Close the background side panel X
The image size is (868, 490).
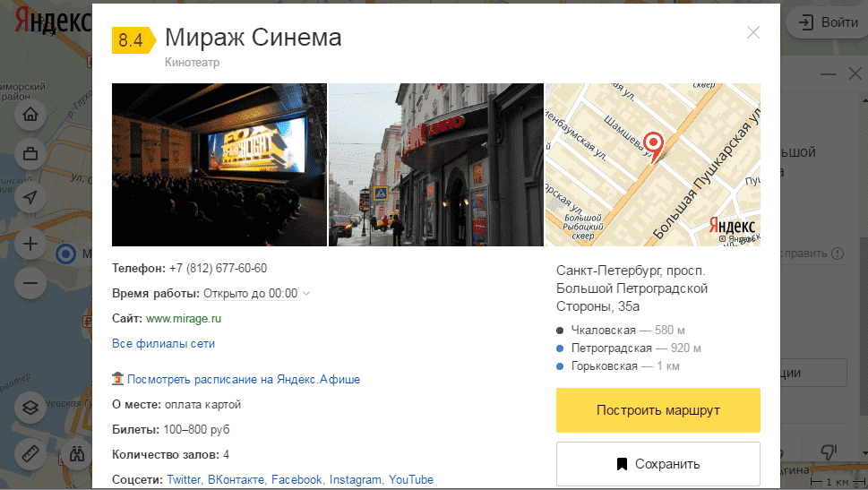coord(855,73)
